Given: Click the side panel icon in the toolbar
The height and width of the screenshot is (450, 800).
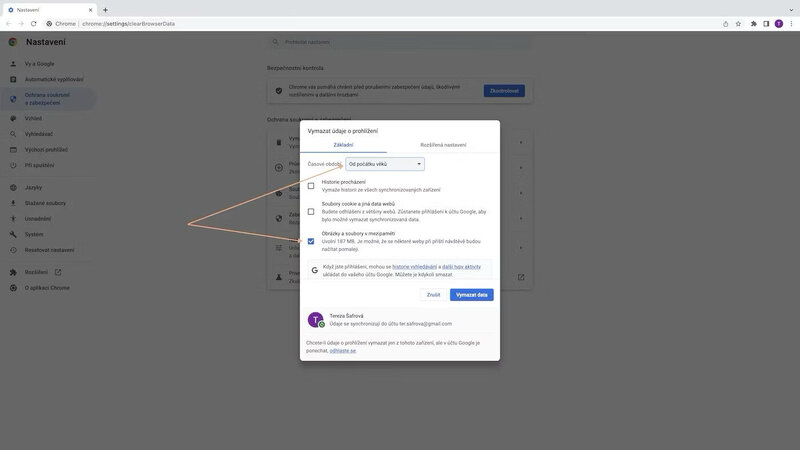Looking at the screenshot, I should pyautogui.click(x=766, y=23).
